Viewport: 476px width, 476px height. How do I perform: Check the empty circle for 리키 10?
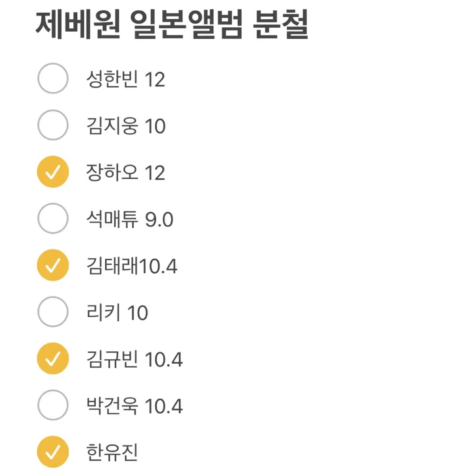[x=53, y=312]
